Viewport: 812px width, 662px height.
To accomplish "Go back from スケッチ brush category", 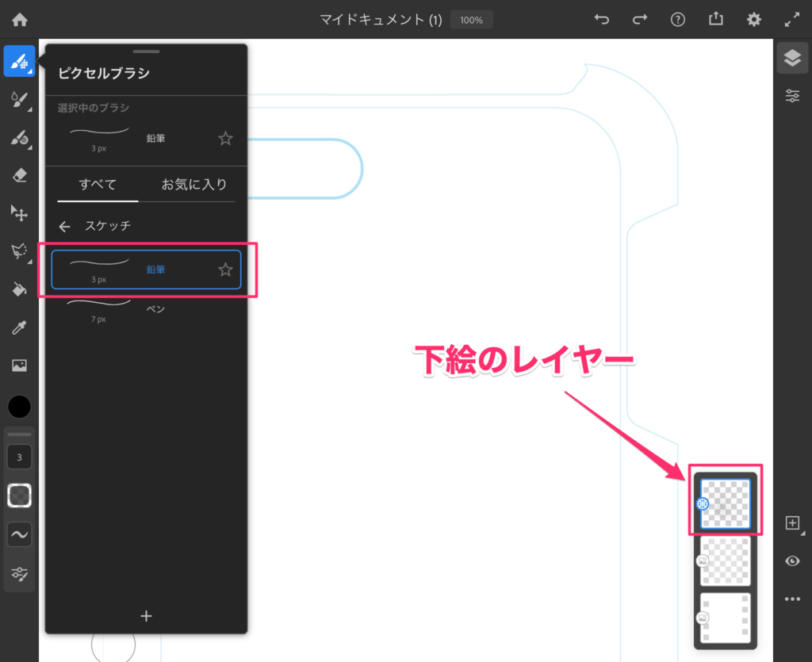I will pos(65,226).
